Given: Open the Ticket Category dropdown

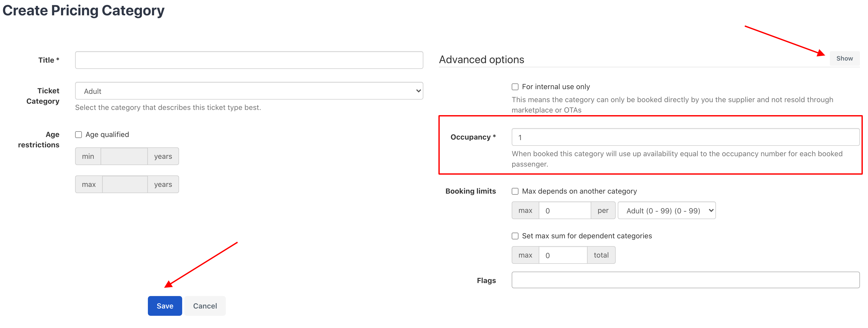Looking at the screenshot, I should click(x=249, y=91).
